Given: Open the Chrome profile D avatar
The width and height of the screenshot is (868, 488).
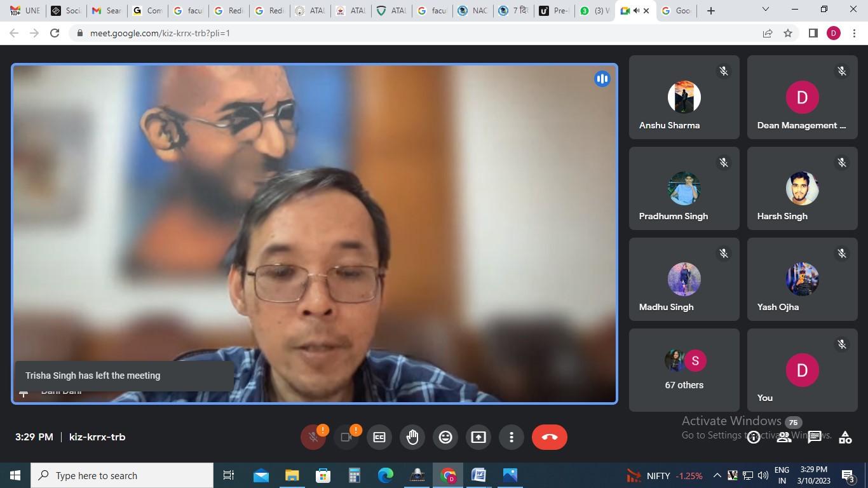Looking at the screenshot, I should (834, 33).
